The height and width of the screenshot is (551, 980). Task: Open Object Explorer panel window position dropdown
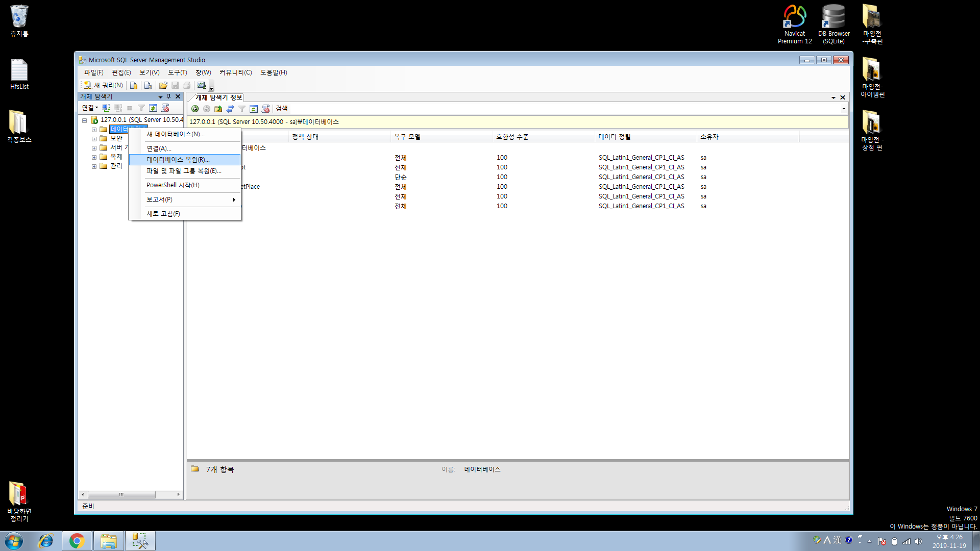[160, 97]
